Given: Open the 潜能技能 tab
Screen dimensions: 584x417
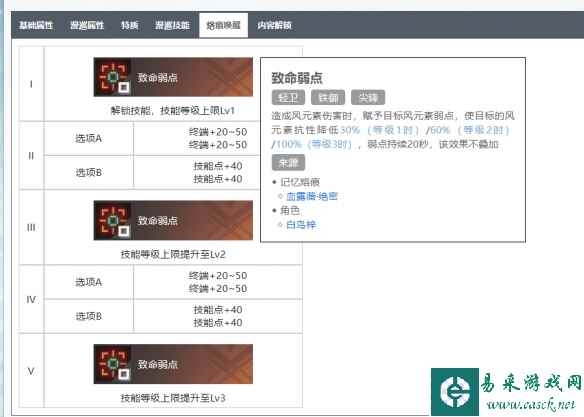Looking at the screenshot, I should pos(172,25).
